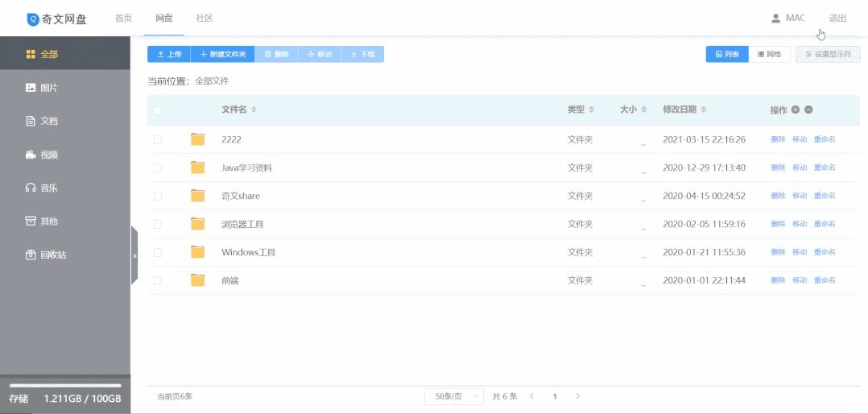Open 设置显示列 column settings
Image resolution: width=868 pixels, height=414 pixels.
coord(828,54)
